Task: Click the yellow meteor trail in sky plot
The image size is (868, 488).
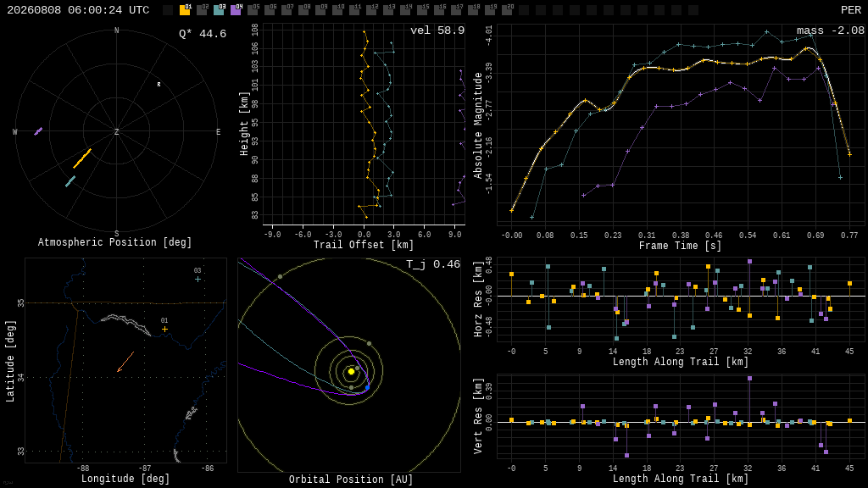Action: click(x=82, y=158)
